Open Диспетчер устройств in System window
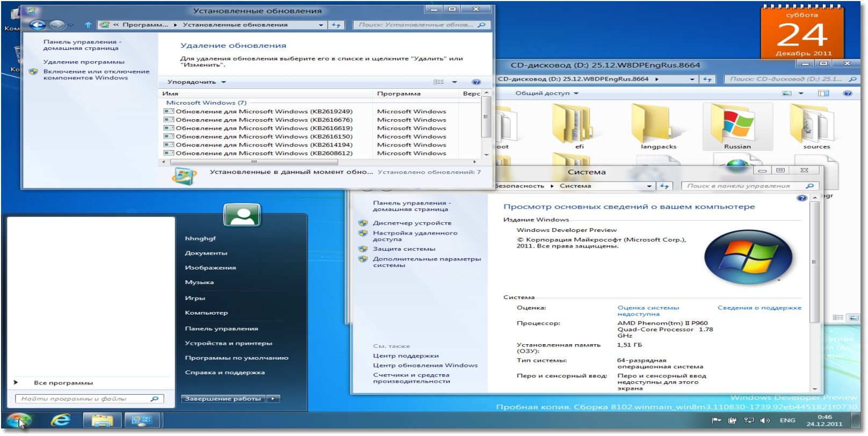868x436 pixels. pos(412,223)
